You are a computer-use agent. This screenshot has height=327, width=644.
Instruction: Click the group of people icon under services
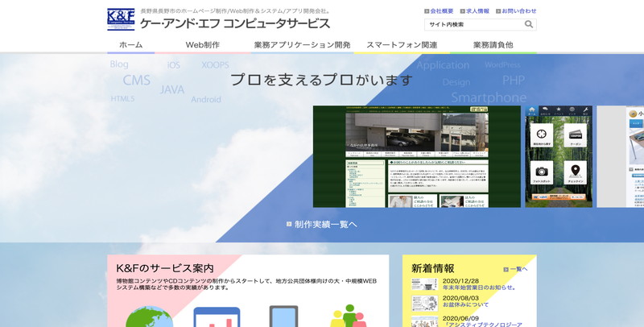[x=349, y=316]
